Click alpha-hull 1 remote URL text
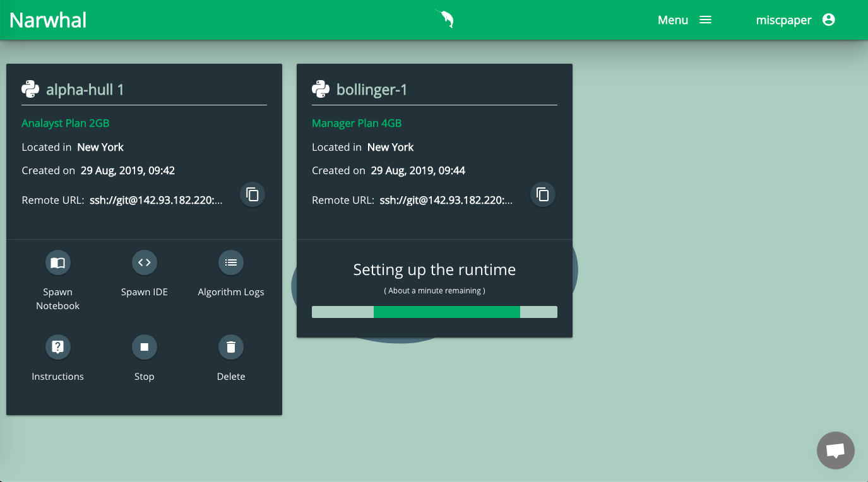Viewport: 868px width, 482px height. click(156, 201)
